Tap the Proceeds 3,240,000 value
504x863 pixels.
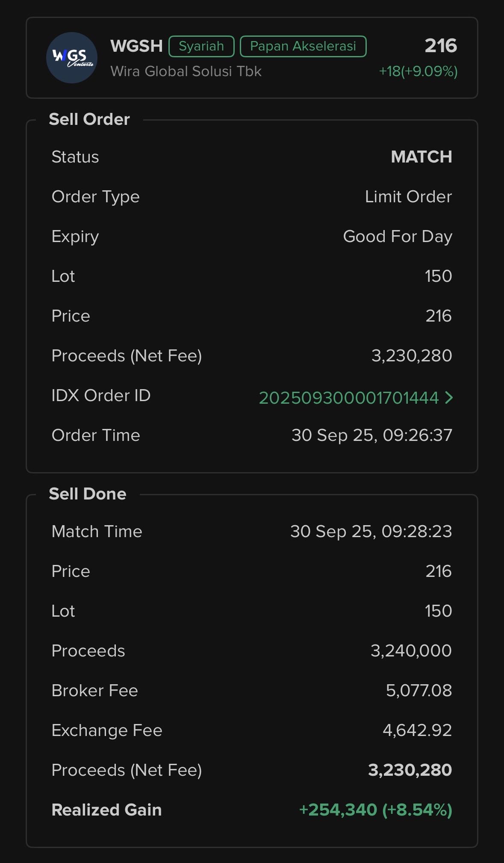pyautogui.click(x=411, y=650)
